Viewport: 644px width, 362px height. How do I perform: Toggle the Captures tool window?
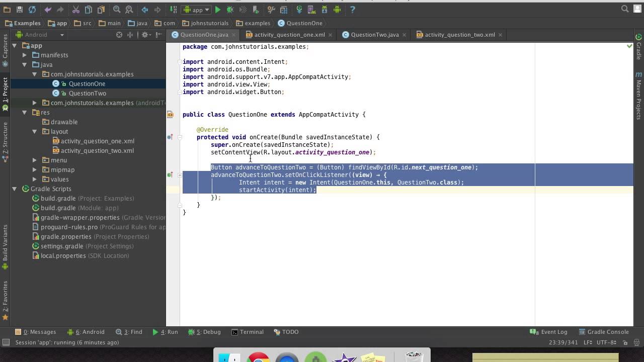click(5, 50)
